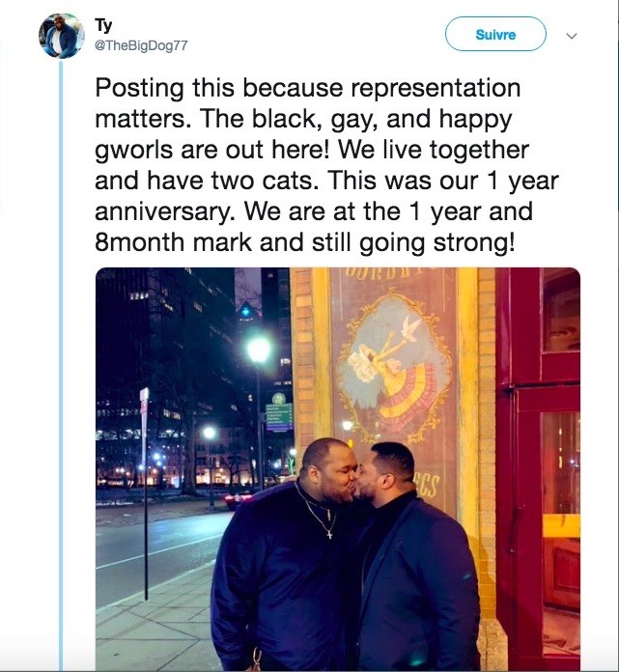Click the glowing street lamp in photo
This screenshot has width=619, height=672.
259,350
